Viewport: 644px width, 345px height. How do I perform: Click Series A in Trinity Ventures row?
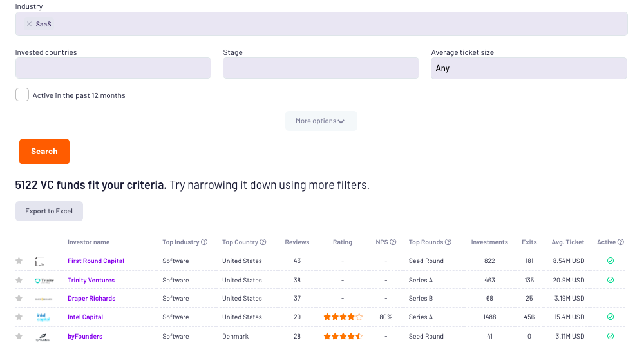pyautogui.click(x=421, y=280)
